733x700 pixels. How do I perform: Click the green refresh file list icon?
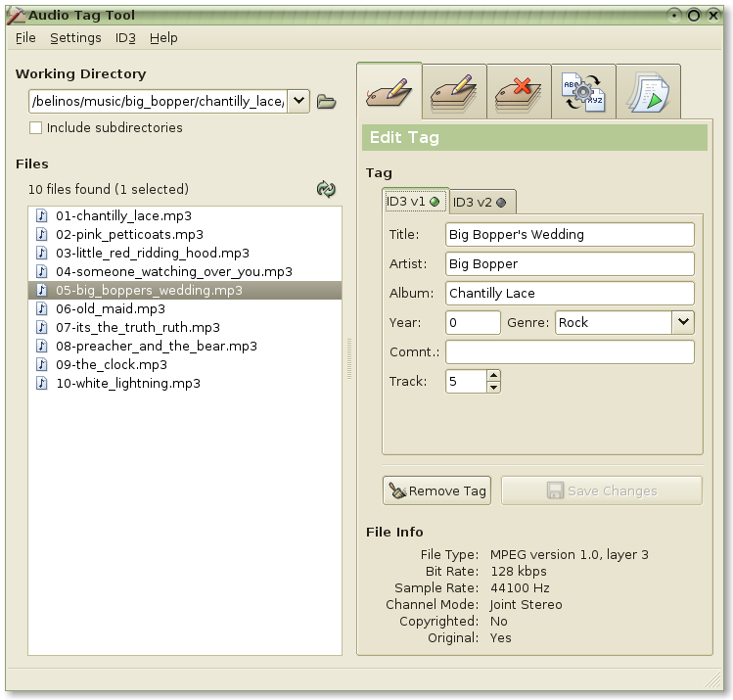coord(326,189)
